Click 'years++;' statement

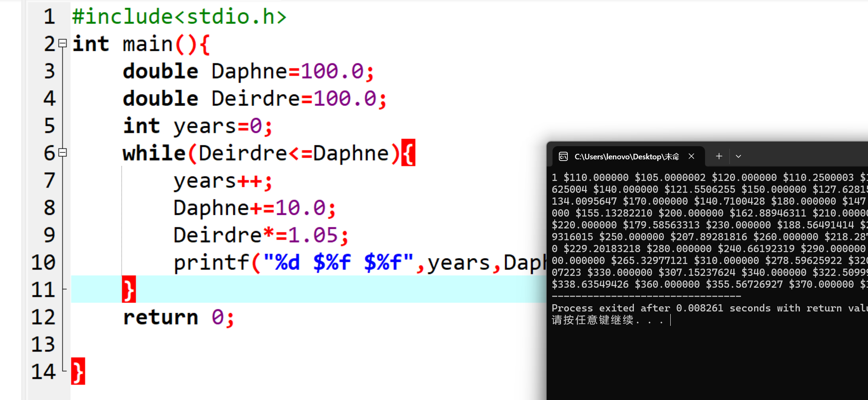pyautogui.click(x=223, y=181)
